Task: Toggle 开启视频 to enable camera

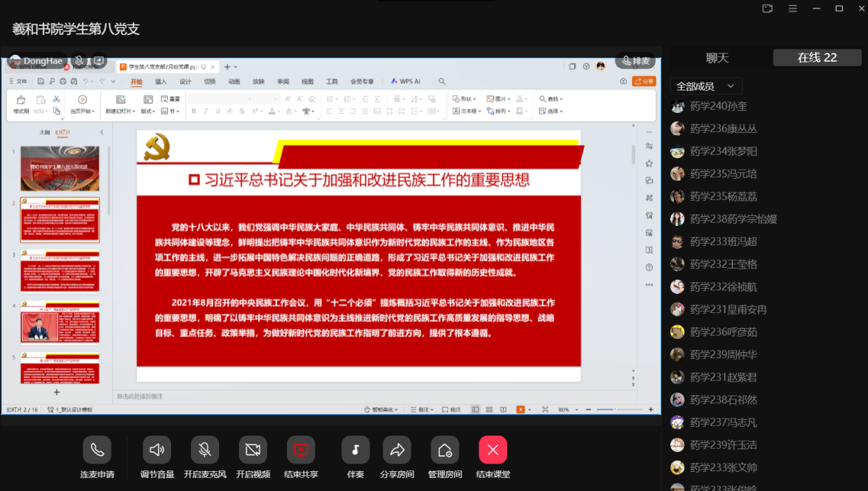Action: (x=253, y=450)
